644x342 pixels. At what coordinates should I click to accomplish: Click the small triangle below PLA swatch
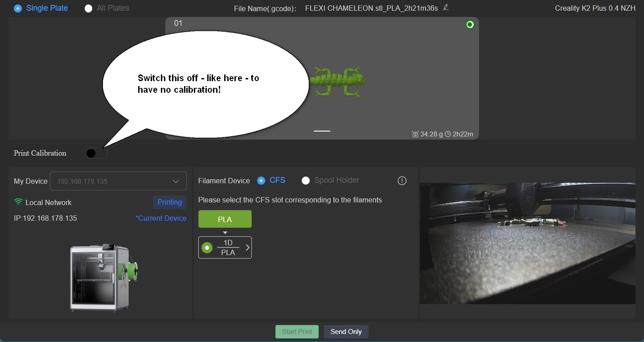click(225, 233)
